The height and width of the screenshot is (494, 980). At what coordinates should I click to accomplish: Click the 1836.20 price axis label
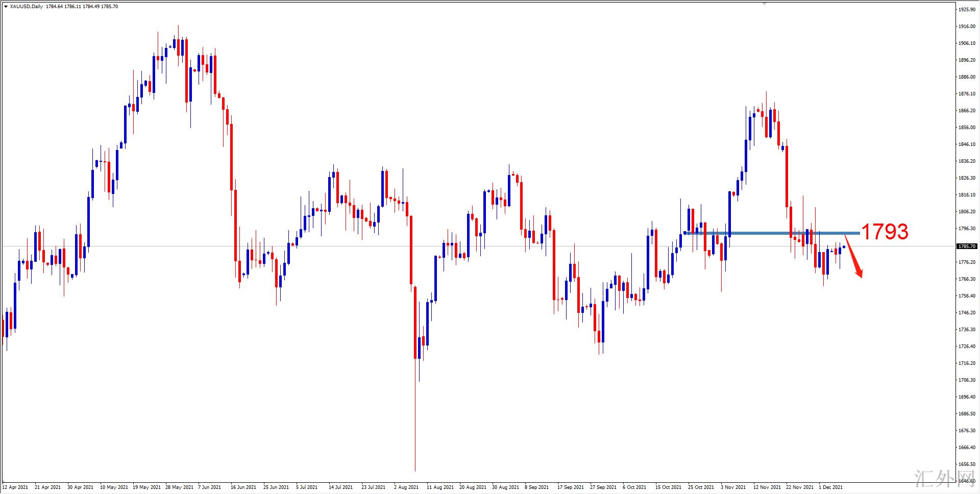click(967, 161)
